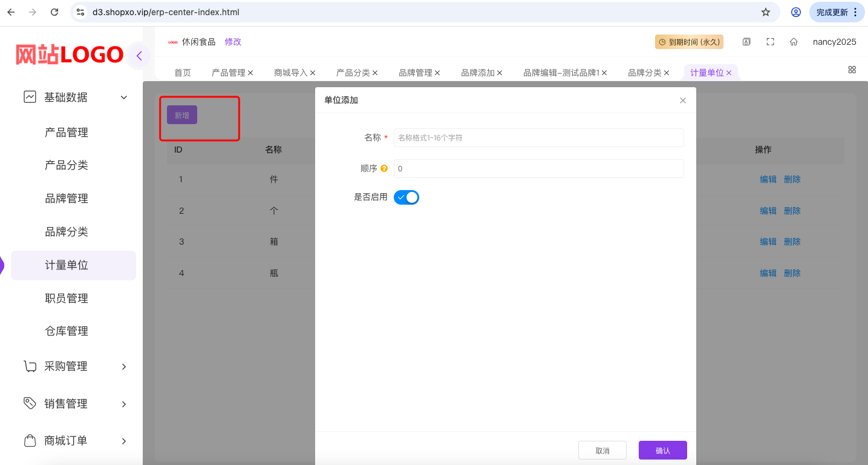The height and width of the screenshot is (465, 868).
Task: Expand the 销售管理 menu chevron
Action: [x=124, y=404]
